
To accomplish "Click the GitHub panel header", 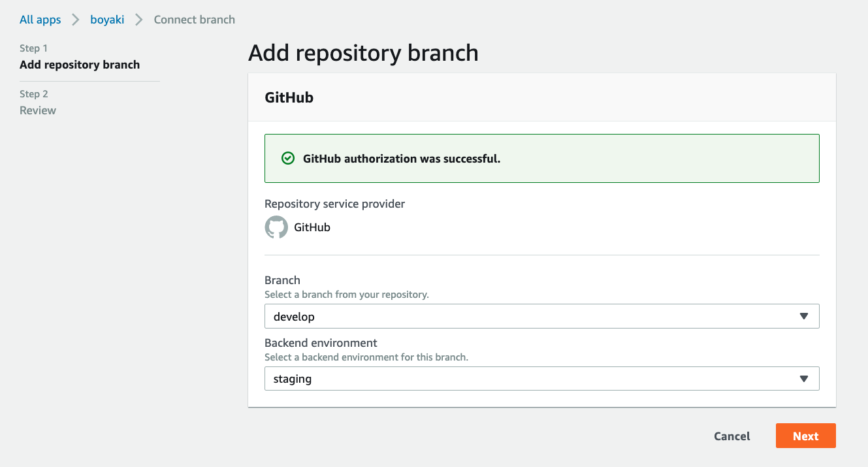I will coord(541,97).
